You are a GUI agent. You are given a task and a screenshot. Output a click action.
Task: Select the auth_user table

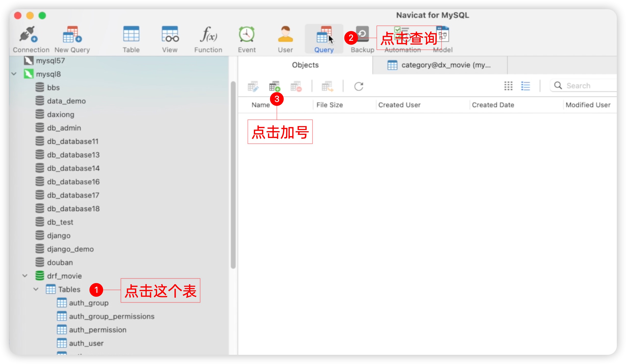click(x=80, y=343)
